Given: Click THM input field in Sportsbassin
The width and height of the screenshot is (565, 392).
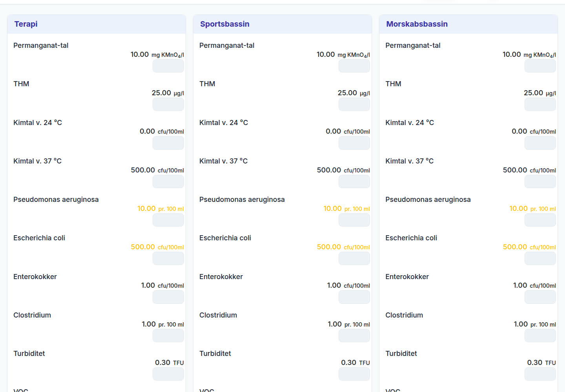Looking at the screenshot, I should click(x=354, y=105).
